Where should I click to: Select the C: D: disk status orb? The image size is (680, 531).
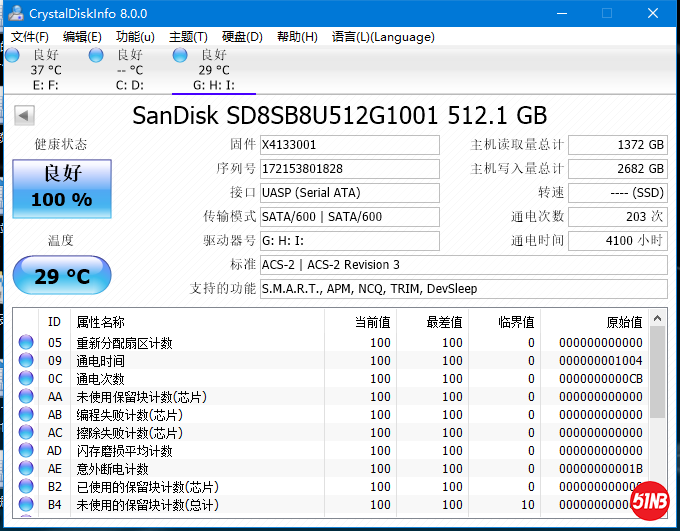(96, 55)
